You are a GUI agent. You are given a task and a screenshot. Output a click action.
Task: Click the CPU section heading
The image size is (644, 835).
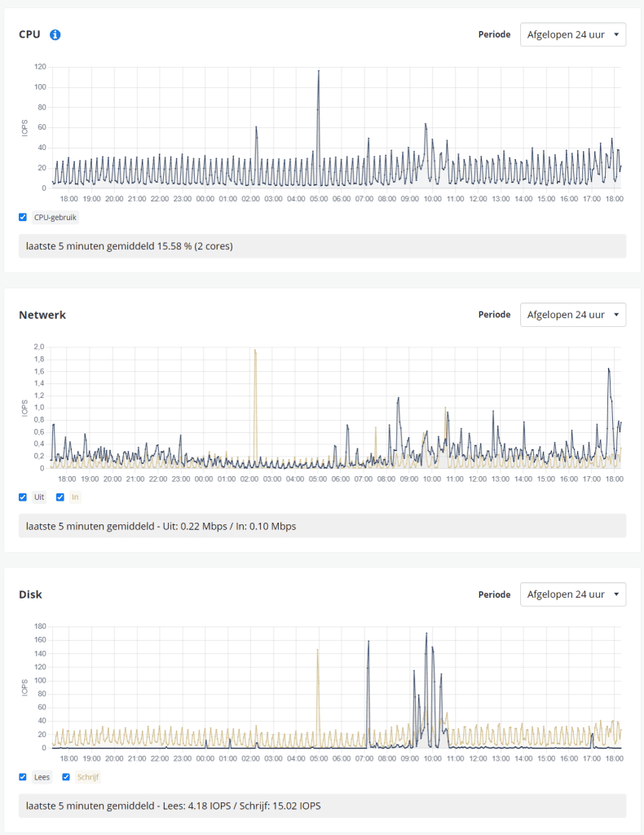click(29, 34)
